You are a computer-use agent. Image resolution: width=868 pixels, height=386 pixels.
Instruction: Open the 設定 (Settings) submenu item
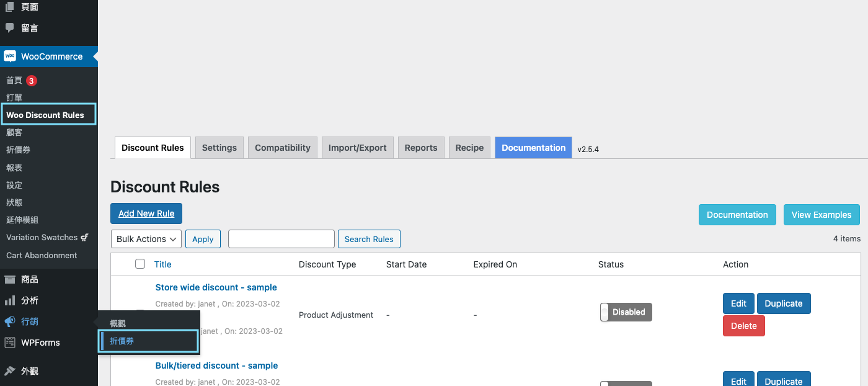(x=14, y=185)
